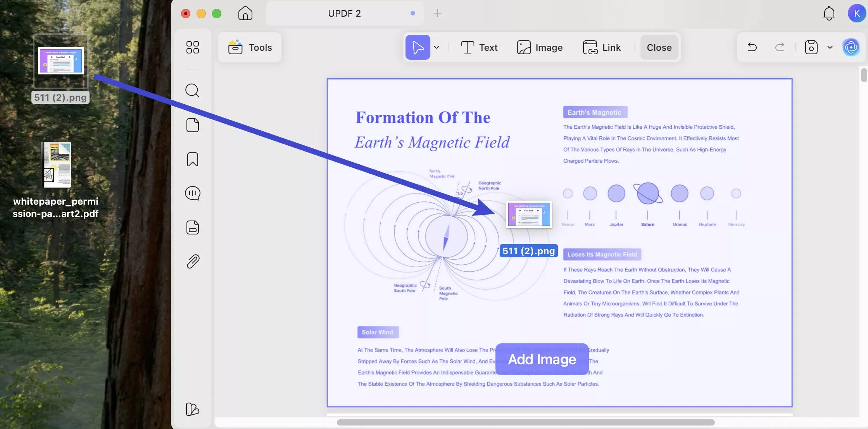The width and height of the screenshot is (868, 429).
Task: Expand the pointer tool dropdown arrow
Action: pos(437,47)
